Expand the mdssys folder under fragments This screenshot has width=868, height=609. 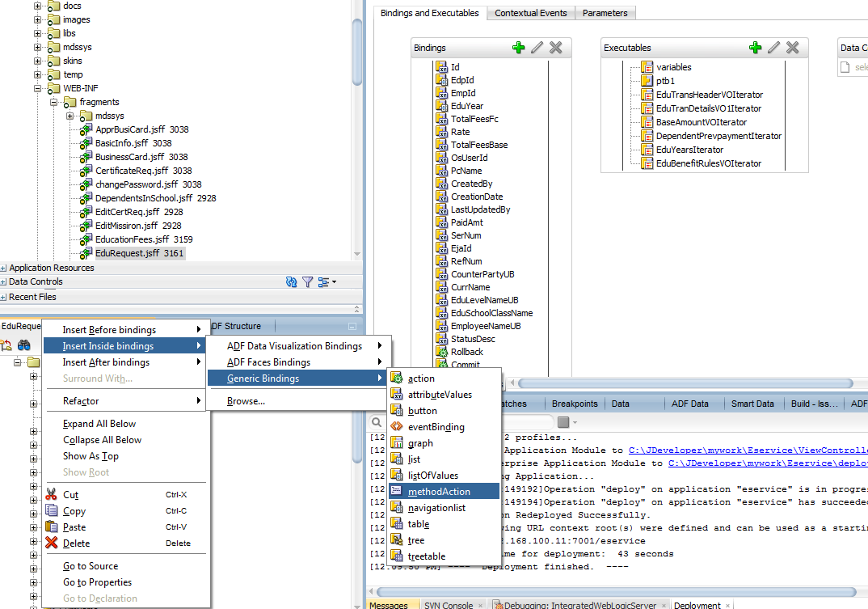pos(69,116)
